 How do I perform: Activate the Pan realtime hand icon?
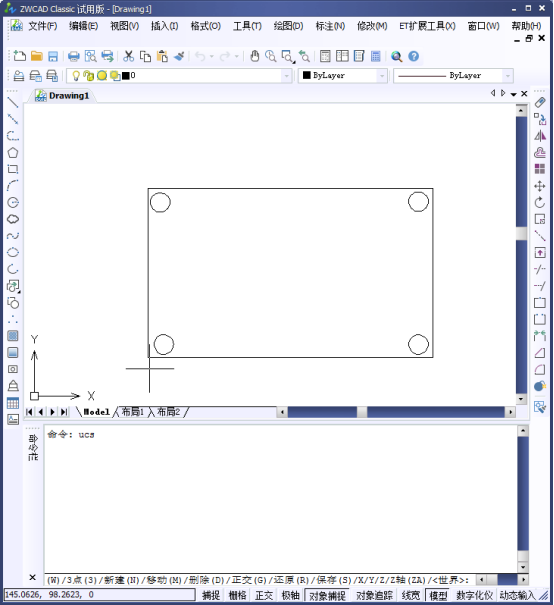254,56
